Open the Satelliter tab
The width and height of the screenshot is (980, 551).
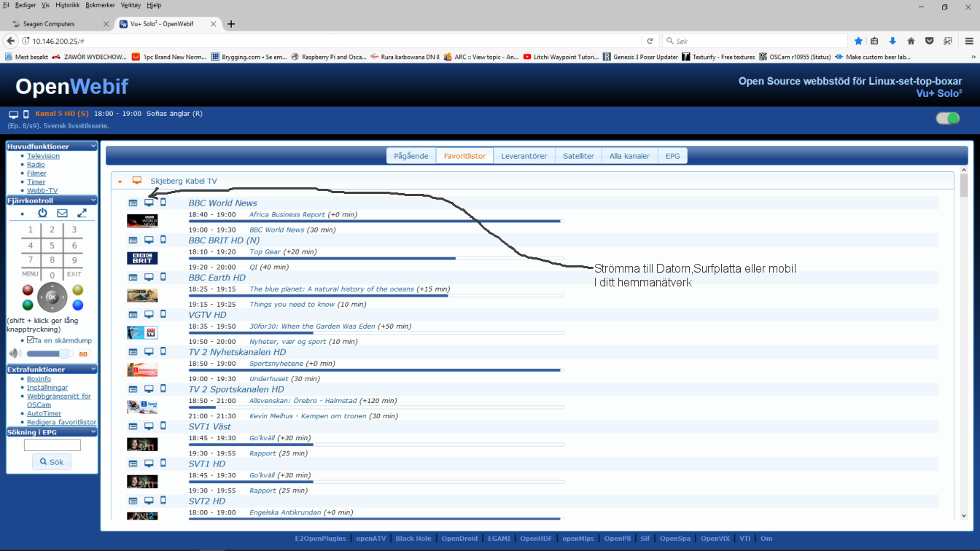click(578, 156)
